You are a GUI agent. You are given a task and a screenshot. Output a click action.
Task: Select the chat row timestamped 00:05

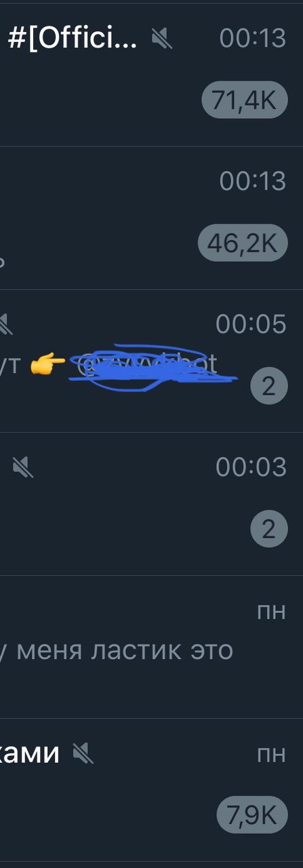[151, 361]
